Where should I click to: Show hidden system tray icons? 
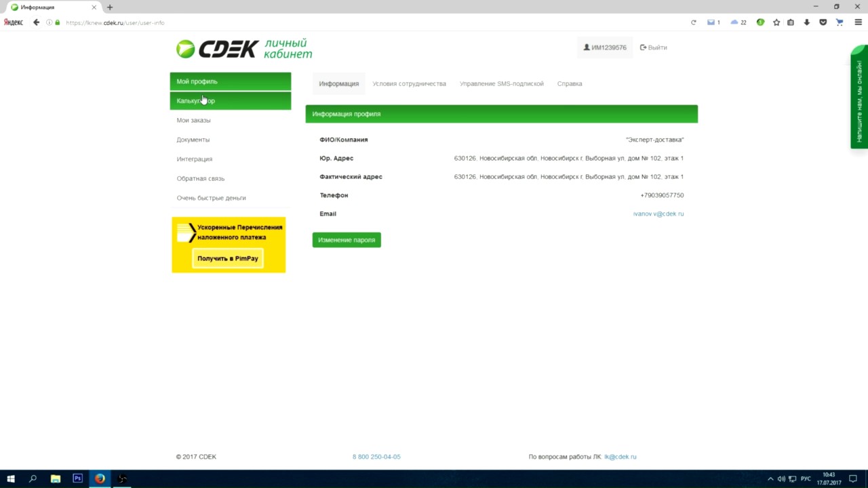click(x=770, y=479)
